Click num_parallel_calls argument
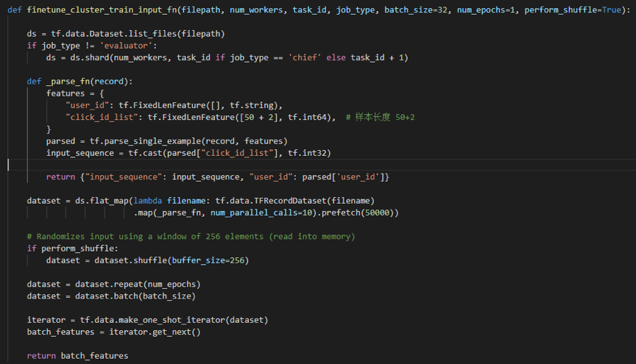 [254, 213]
